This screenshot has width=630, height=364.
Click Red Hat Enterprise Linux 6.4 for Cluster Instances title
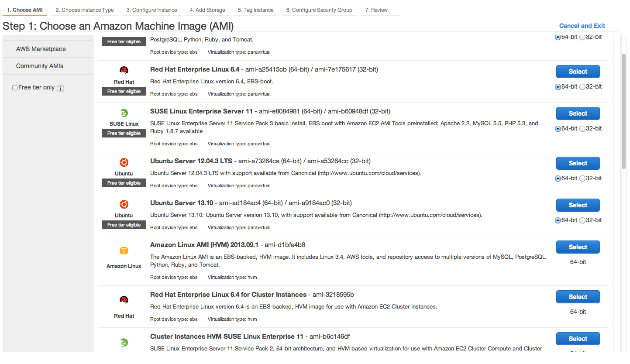(228, 295)
